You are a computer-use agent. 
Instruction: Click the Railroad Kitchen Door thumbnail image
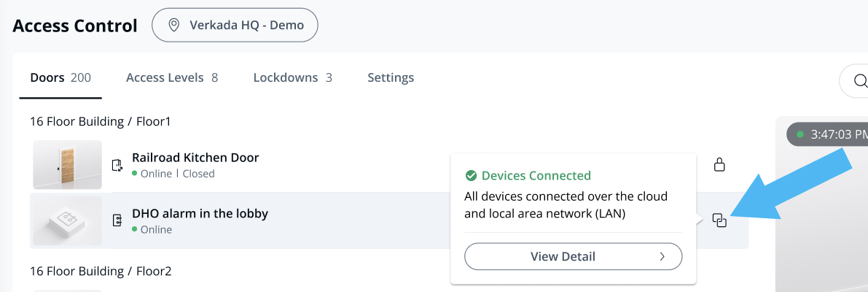point(67,165)
